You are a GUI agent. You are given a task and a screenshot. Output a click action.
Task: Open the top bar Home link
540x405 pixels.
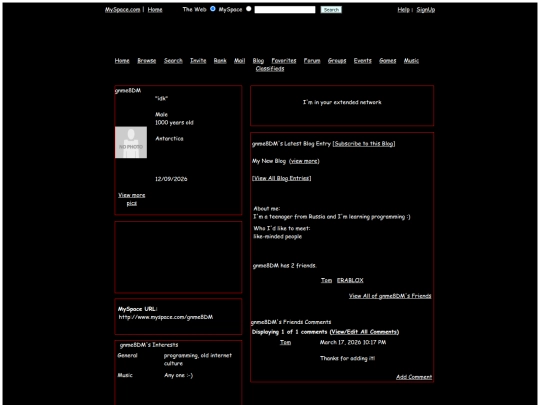[x=155, y=10]
